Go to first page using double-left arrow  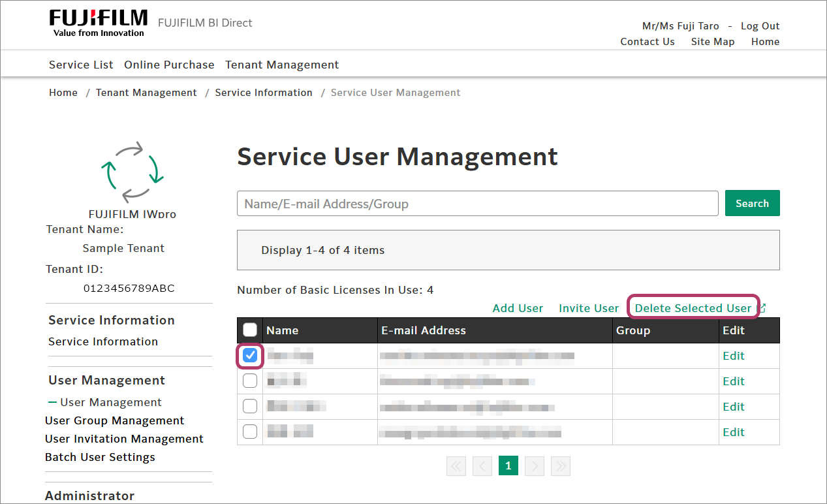point(456,465)
